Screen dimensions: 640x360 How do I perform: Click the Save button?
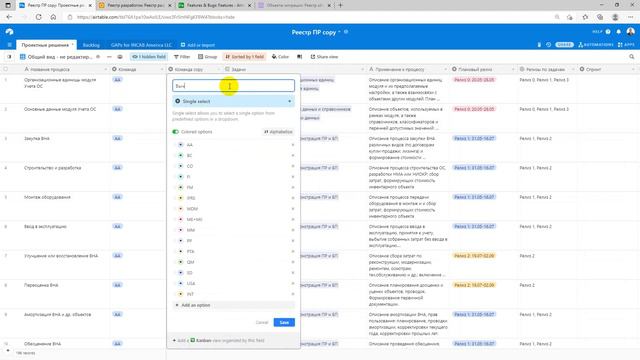pos(284,322)
